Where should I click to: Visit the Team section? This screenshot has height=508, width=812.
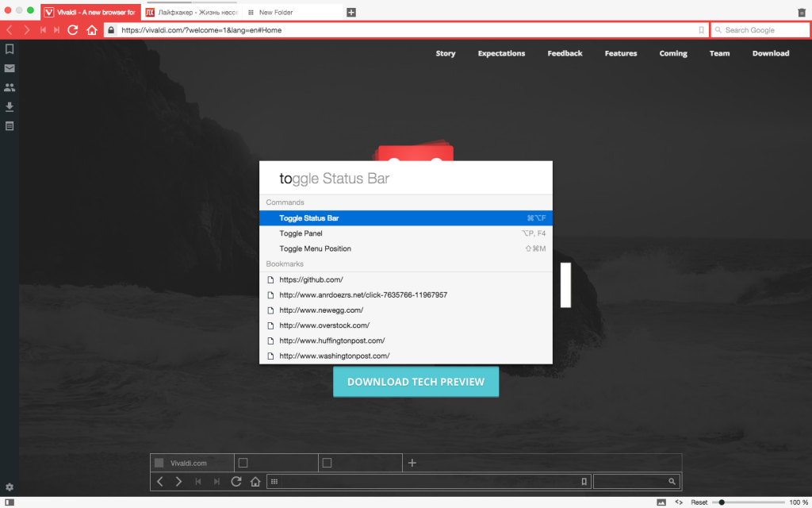coord(719,53)
